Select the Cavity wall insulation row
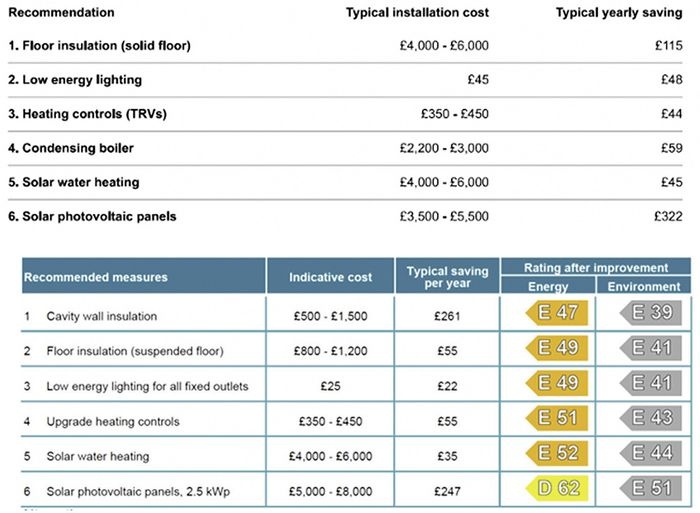 [x=356, y=316]
